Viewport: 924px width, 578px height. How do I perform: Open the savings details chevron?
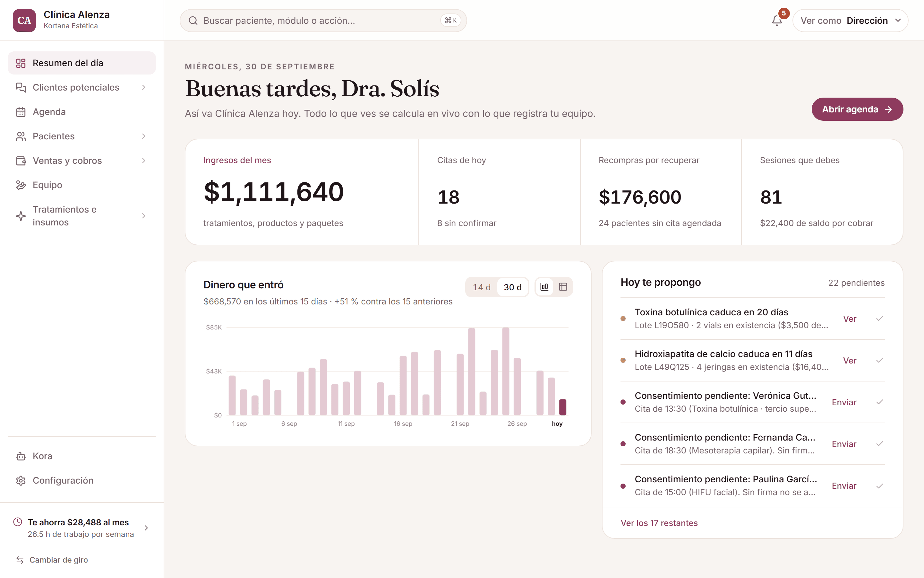146,528
